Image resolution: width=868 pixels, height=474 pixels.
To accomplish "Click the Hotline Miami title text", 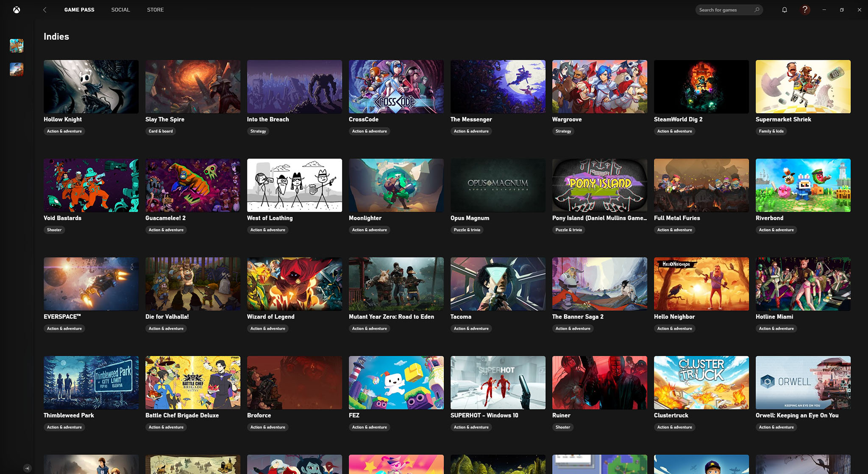I will pos(774,317).
